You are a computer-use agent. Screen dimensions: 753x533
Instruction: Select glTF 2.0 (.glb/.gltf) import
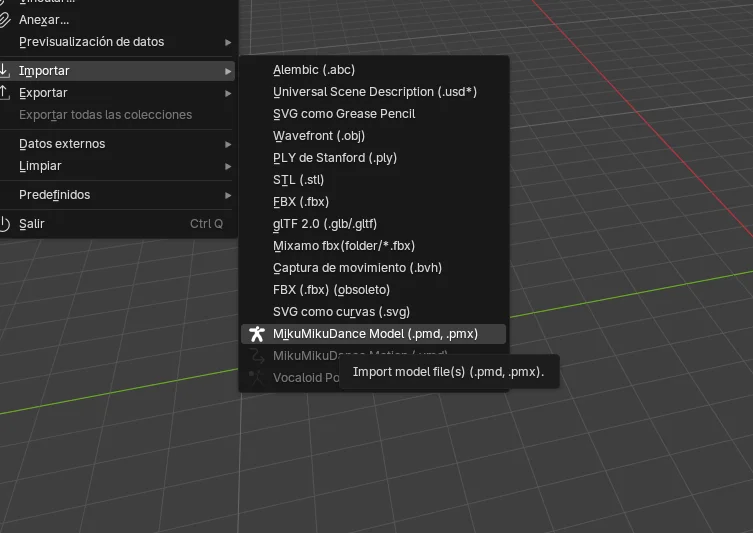point(374,224)
